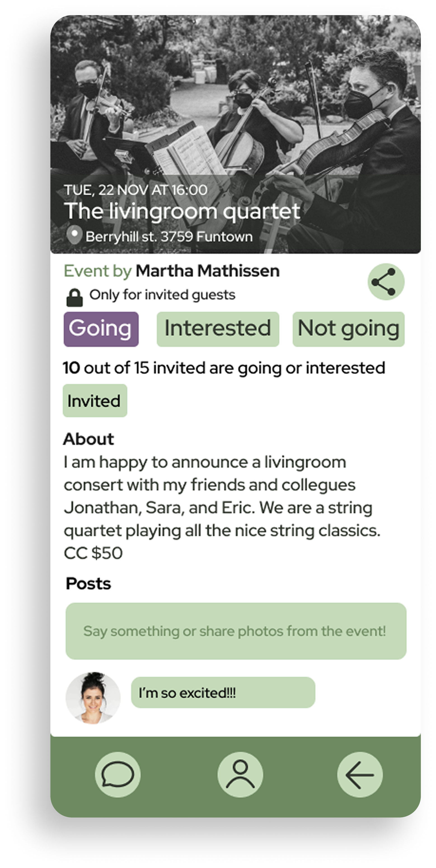Select the purple Going response

101,329
